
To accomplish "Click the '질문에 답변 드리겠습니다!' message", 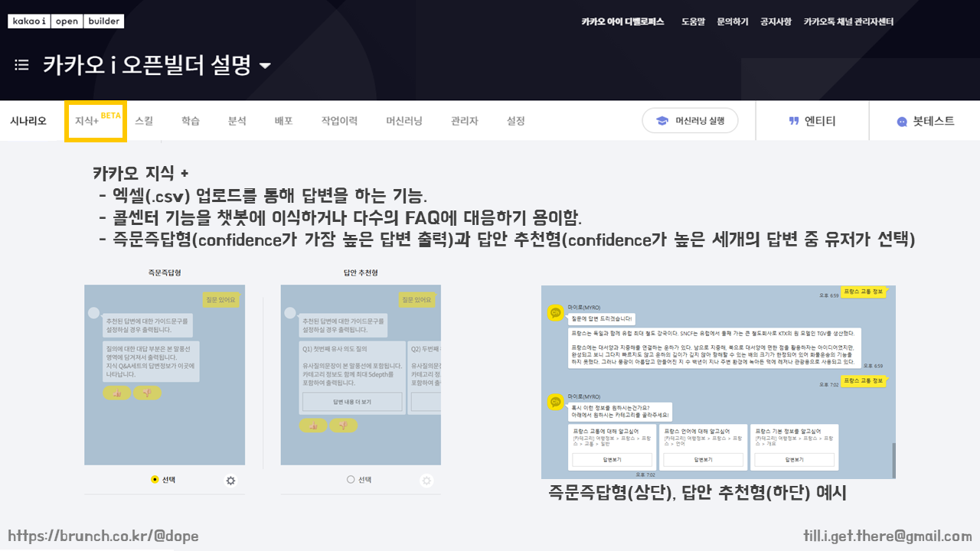I will coord(603,319).
